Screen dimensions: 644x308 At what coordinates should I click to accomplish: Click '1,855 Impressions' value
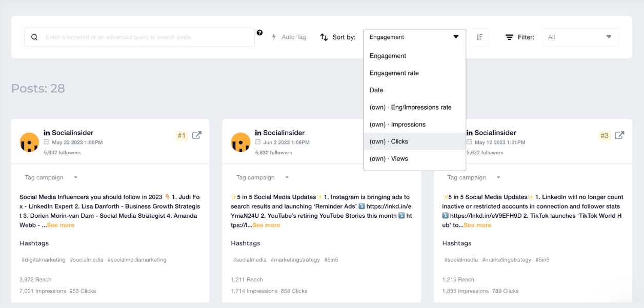click(466, 291)
